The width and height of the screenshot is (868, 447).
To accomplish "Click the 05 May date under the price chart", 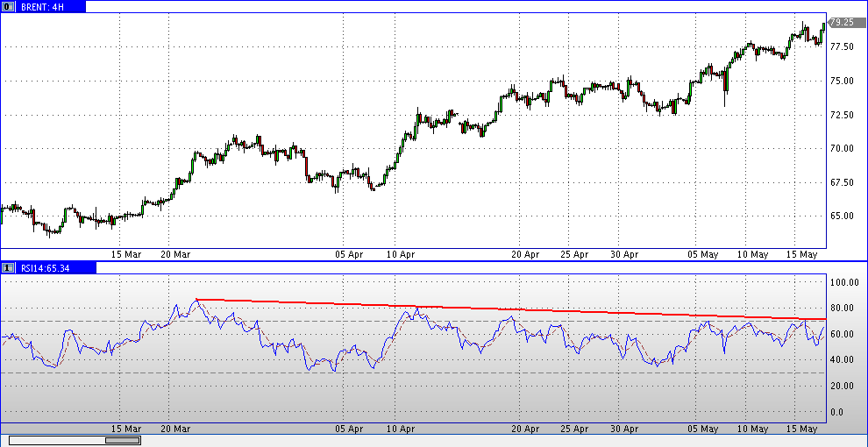I will click(x=703, y=254).
